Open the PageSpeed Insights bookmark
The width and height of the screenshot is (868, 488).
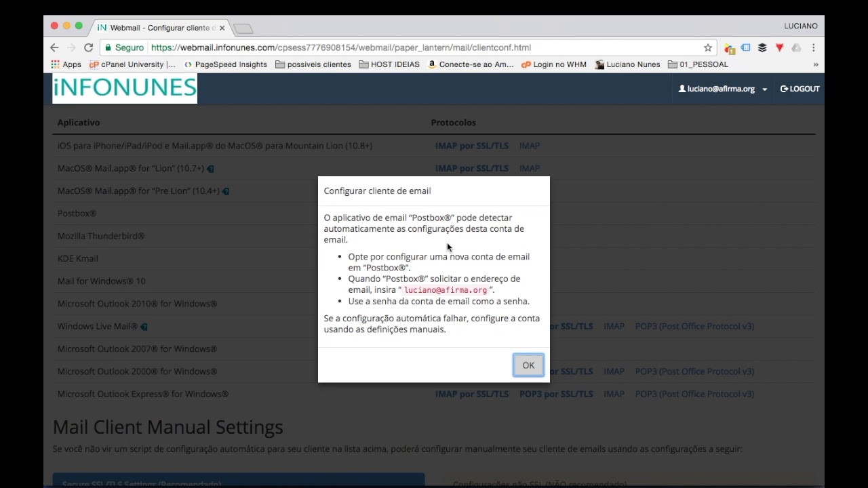[225, 64]
